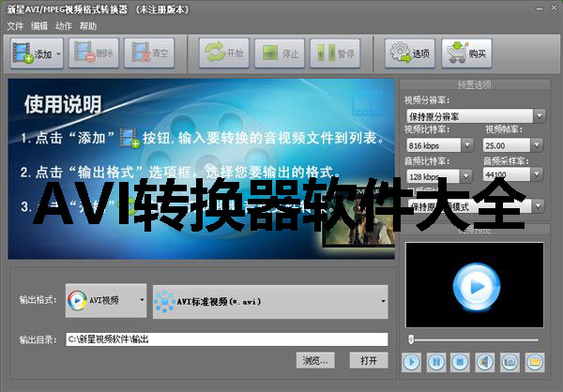Click the 暂停 (Pause) toolbar button
The width and height of the screenshot is (563, 392).
335,53
